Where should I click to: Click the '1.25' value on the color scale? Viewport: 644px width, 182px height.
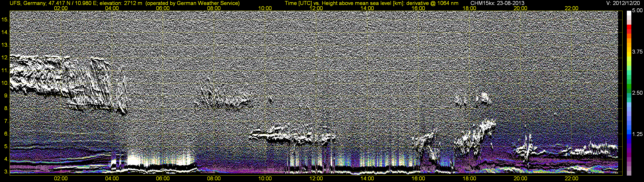coord(637,134)
